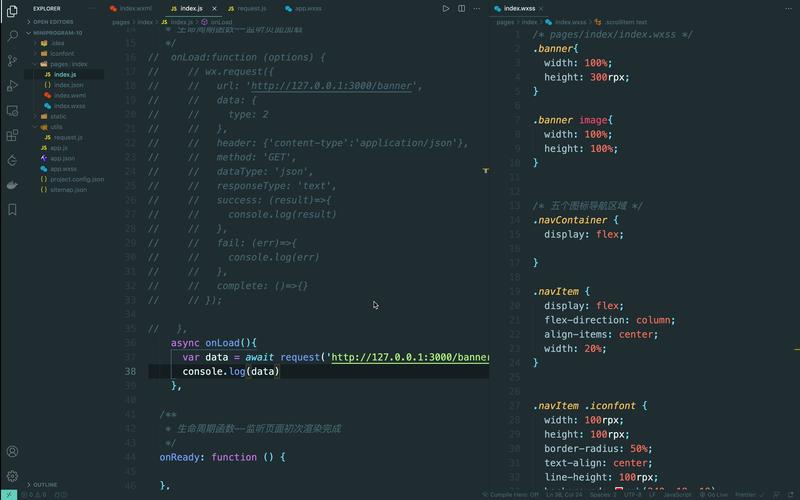
Task: Expand the Outline section
Action: click(45, 485)
